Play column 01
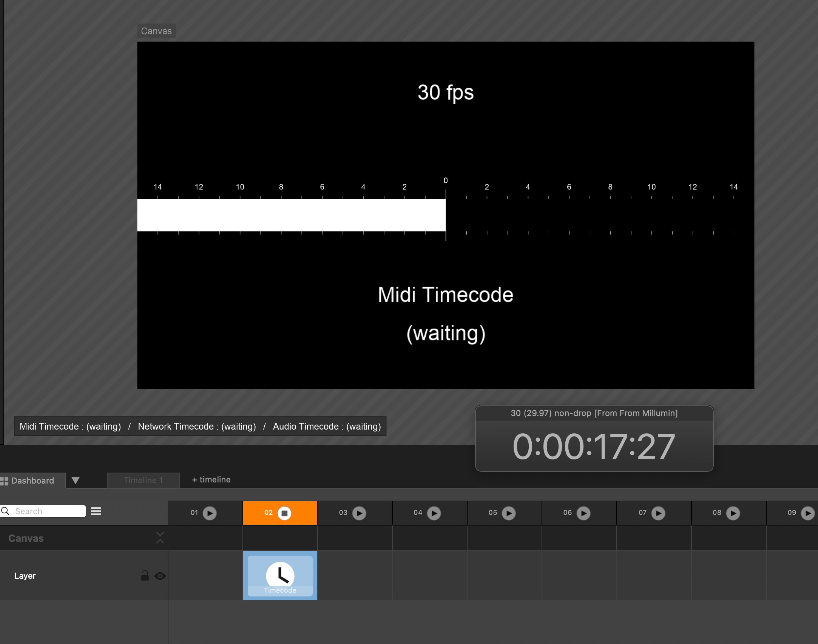Image resolution: width=818 pixels, height=644 pixels. [x=210, y=513]
